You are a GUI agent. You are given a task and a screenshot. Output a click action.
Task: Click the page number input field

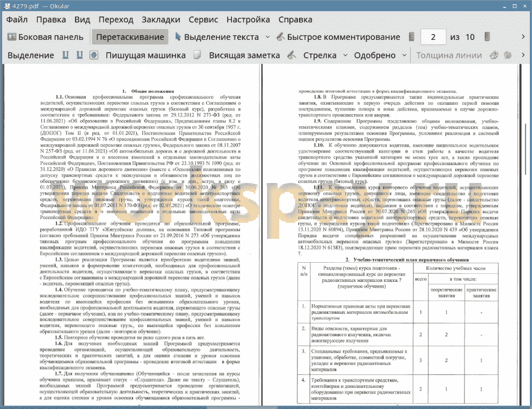point(433,37)
